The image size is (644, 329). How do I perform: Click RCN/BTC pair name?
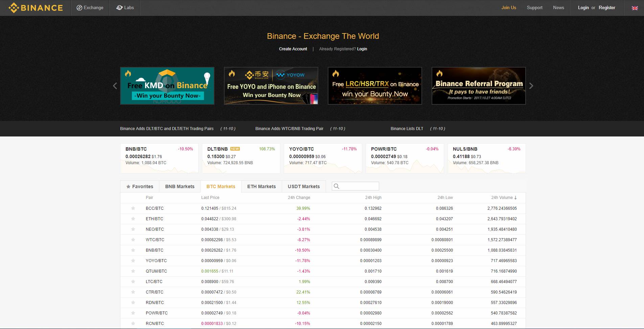(x=155, y=324)
